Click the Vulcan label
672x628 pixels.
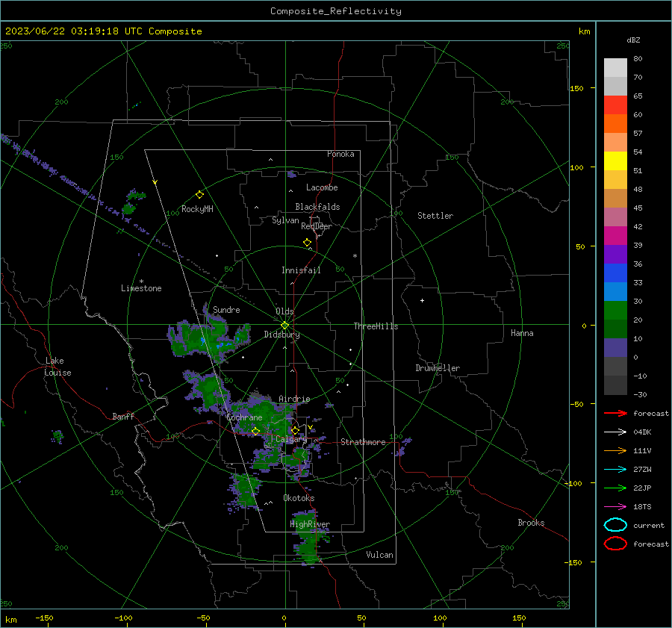point(379,555)
